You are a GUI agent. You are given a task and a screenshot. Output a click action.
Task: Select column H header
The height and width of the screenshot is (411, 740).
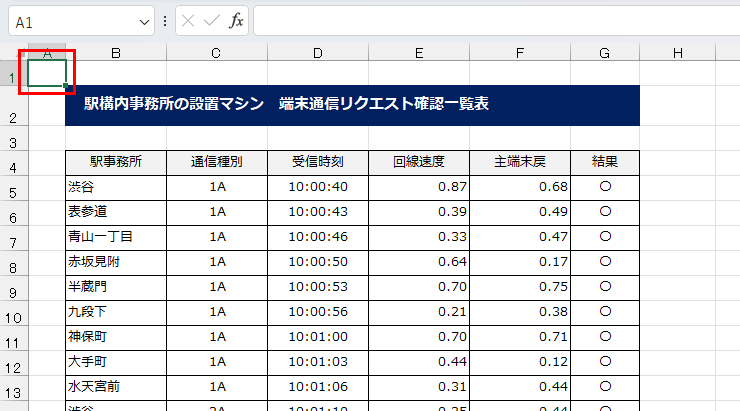678,53
